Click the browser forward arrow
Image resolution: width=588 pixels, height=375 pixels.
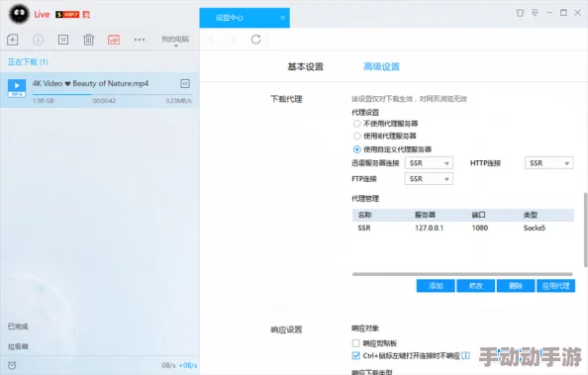pyautogui.click(x=233, y=39)
